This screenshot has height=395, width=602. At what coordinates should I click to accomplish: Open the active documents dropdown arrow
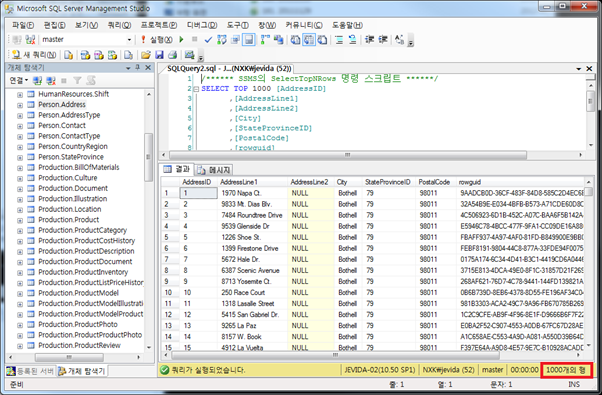(x=579, y=69)
